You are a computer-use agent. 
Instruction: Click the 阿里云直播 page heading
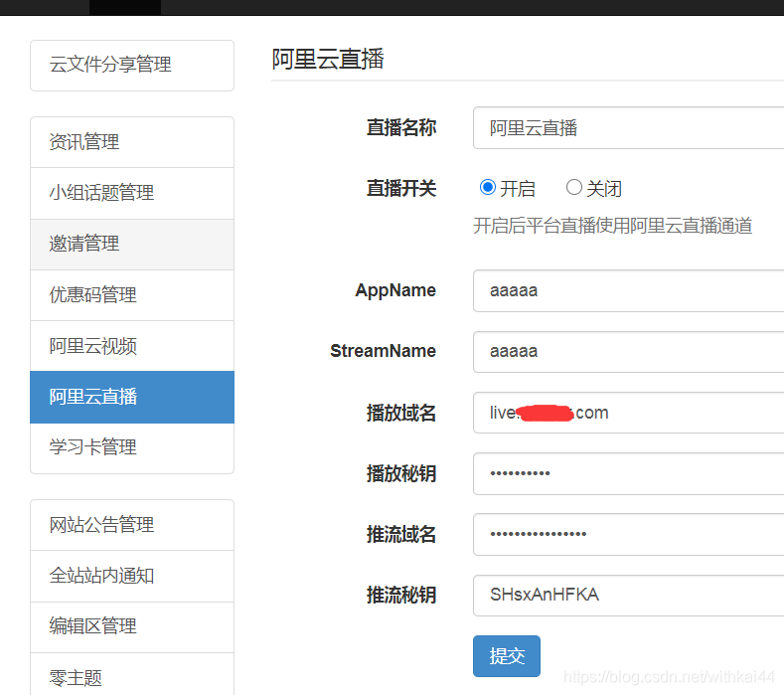[x=328, y=59]
